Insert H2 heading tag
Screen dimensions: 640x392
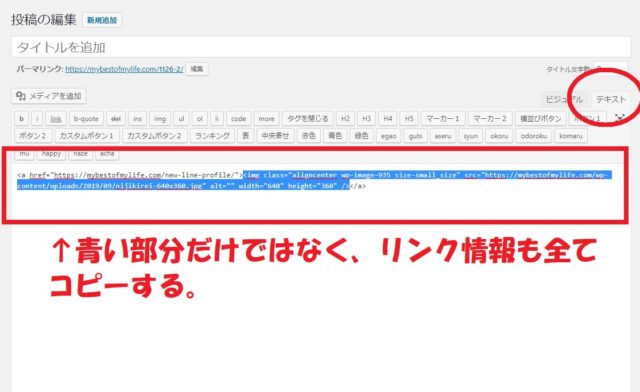point(345,118)
